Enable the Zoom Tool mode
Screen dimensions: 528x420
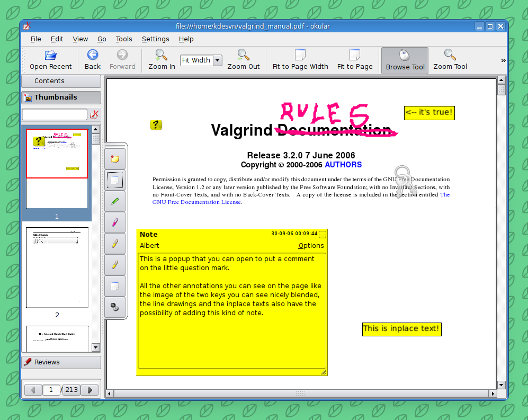click(x=450, y=60)
